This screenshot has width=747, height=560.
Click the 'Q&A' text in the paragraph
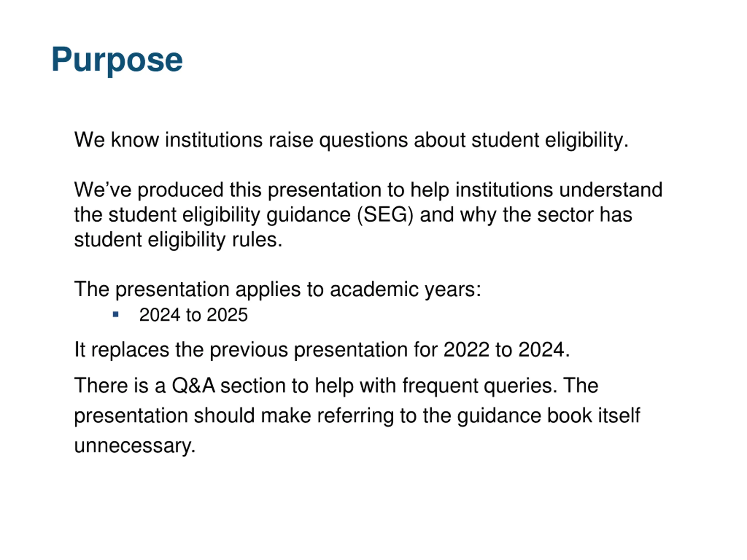[x=193, y=386]
